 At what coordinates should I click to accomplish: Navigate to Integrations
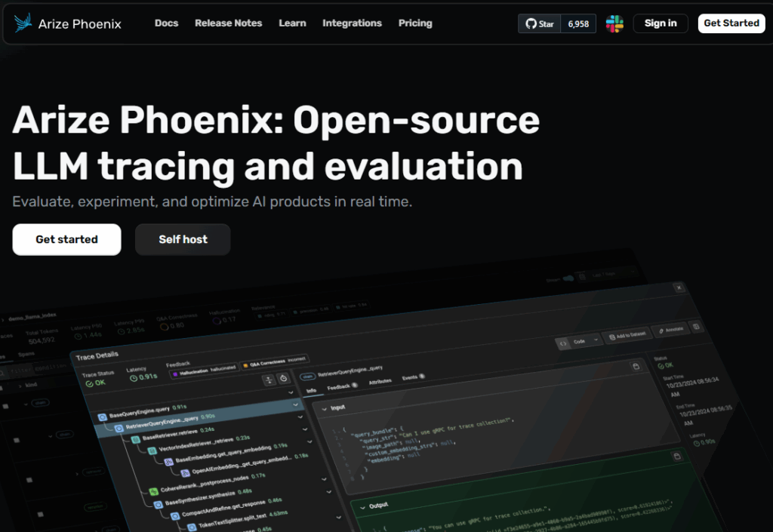pyautogui.click(x=352, y=23)
